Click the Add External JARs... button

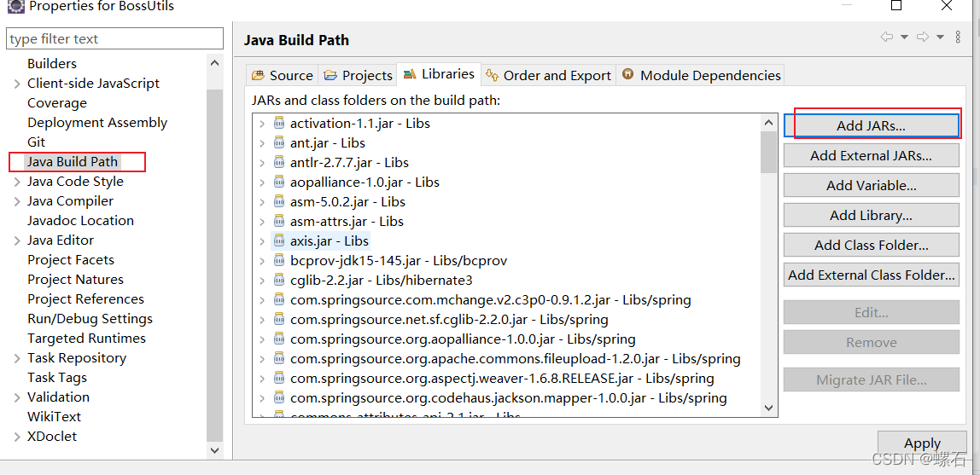pyautogui.click(x=872, y=155)
